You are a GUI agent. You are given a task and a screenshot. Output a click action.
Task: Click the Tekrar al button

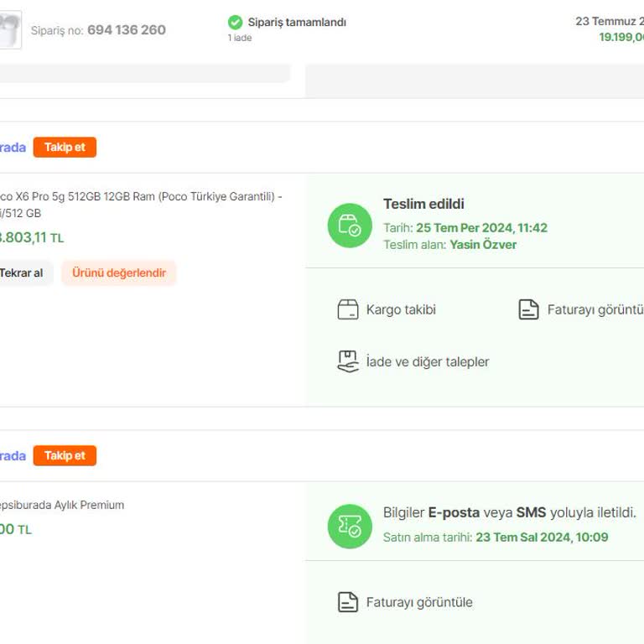24,273
